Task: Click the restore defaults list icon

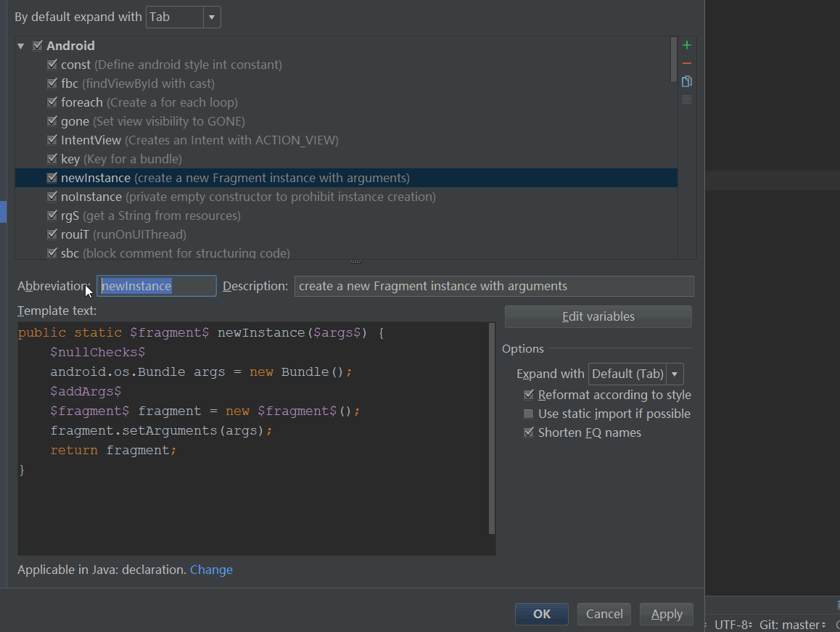Action: pos(687,99)
